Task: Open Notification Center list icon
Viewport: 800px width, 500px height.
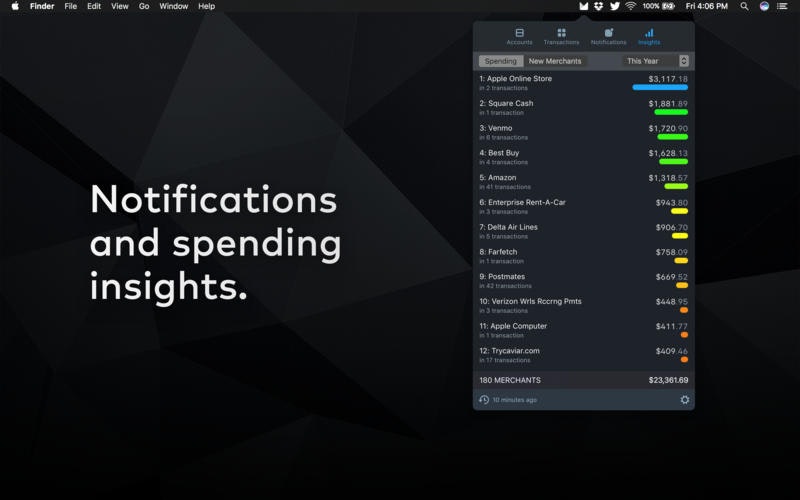Action: click(782, 6)
